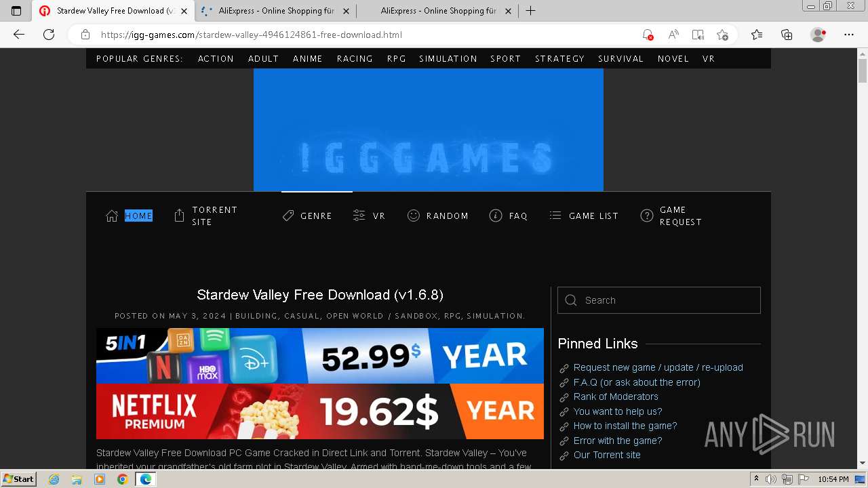Image resolution: width=868 pixels, height=488 pixels.
Task: Open blocked notifications bell icon
Action: (648, 35)
